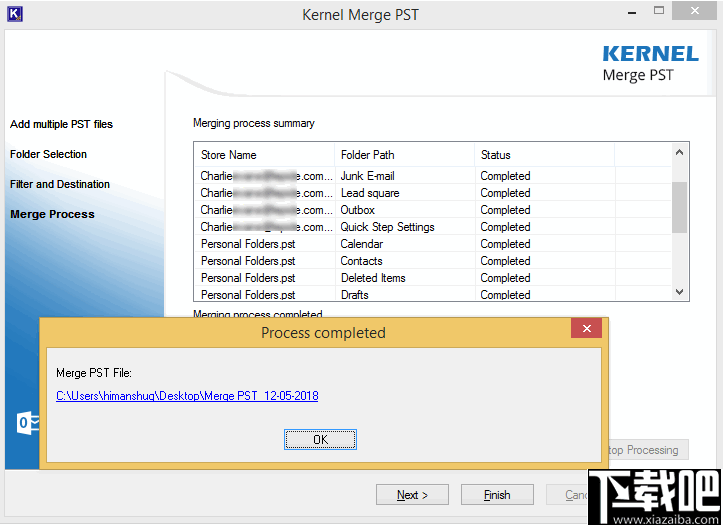
Task: Select the Folder Selection step
Action: coord(48,154)
